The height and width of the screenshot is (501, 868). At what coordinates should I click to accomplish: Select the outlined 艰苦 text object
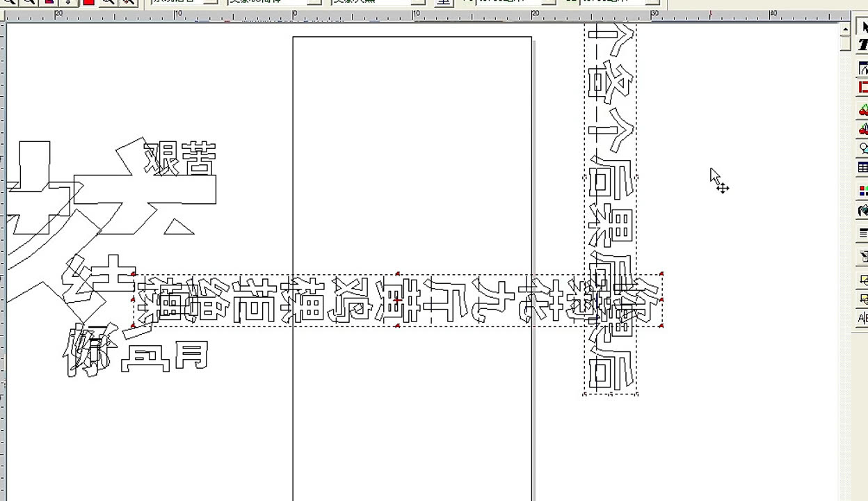point(180,159)
